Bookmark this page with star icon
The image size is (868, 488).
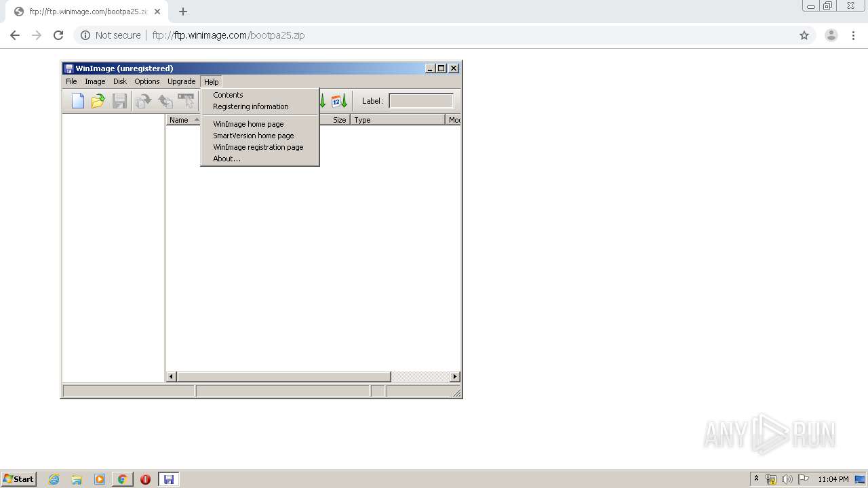tap(804, 35)
